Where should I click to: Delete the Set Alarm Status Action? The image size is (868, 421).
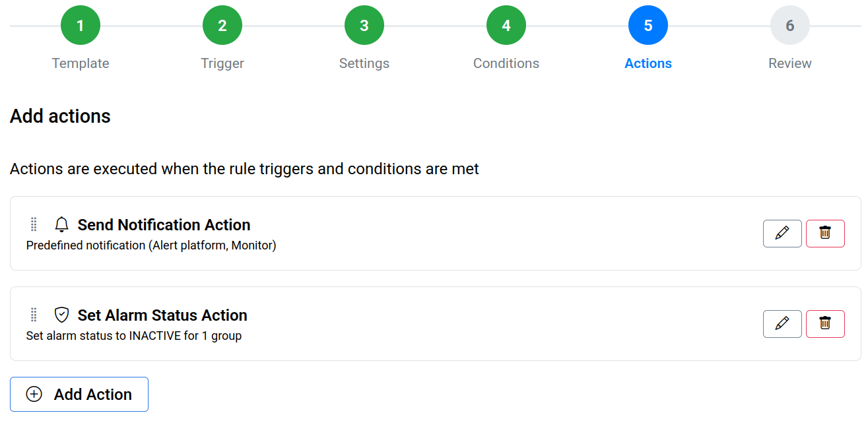tap(825, 324)
